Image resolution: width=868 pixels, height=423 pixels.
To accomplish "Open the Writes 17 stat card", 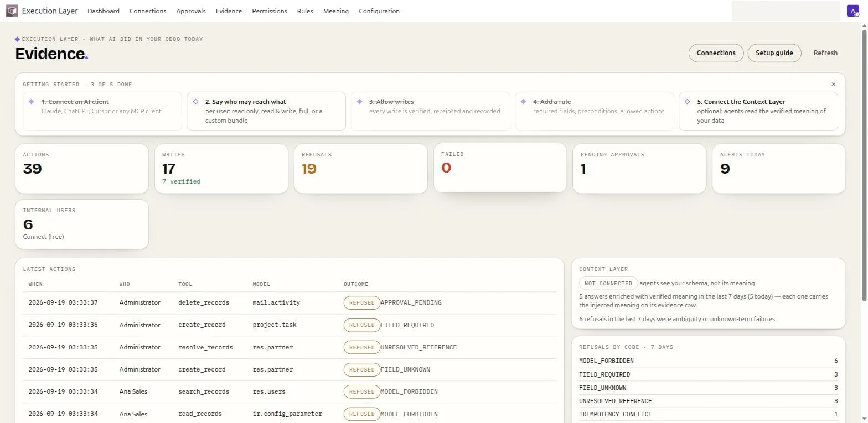I will click(221, 169).
